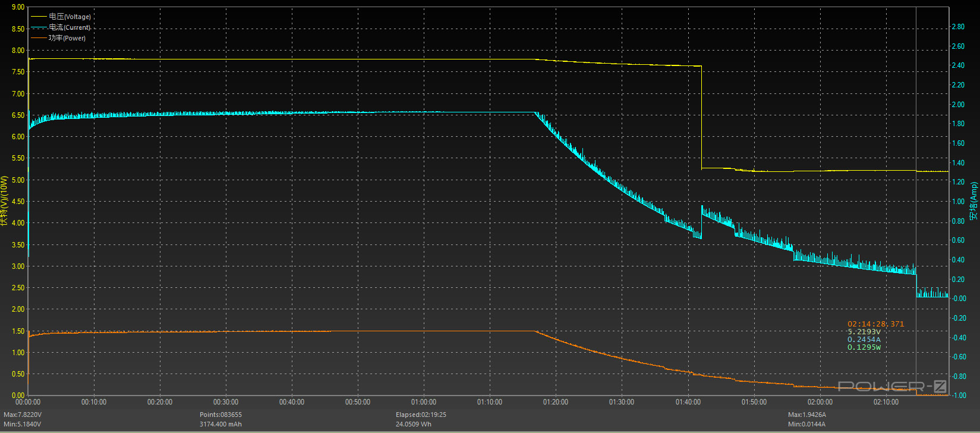Click the 00:30:00 time axis label
Screen dimensions: 980x433
tap(226, 402)
